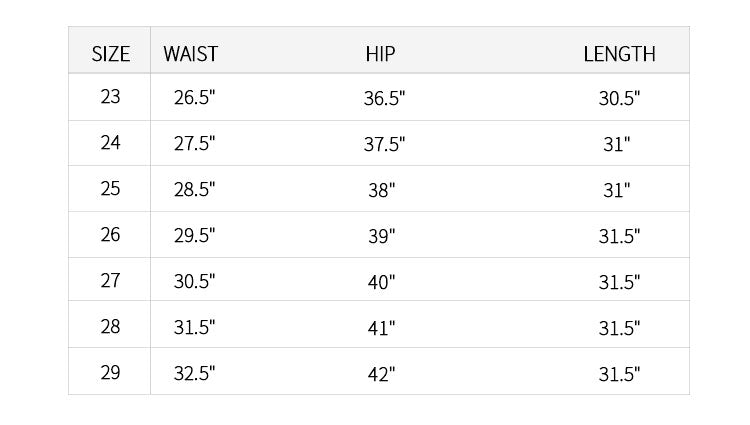
Task: Click the SIZE column header
Action: click(x=111, y=54)
